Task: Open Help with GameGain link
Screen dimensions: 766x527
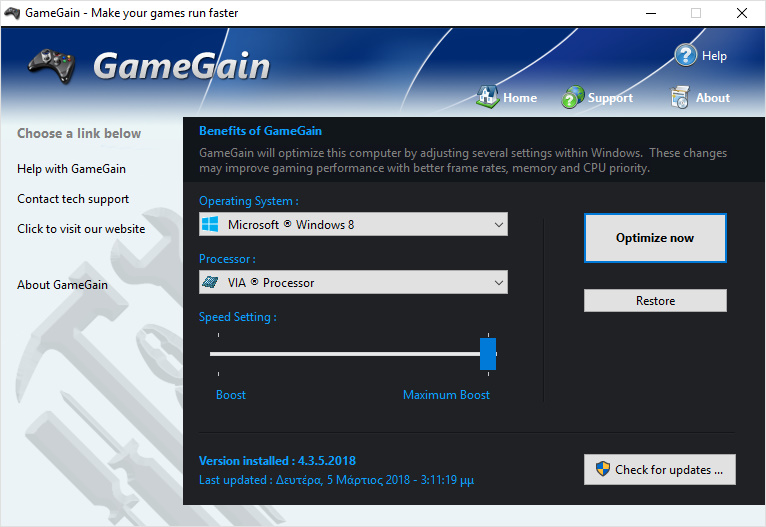Action: coord(71,169)
